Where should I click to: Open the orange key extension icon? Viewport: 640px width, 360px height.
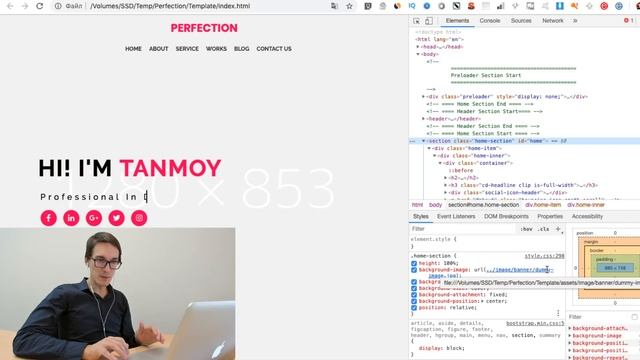574,6
